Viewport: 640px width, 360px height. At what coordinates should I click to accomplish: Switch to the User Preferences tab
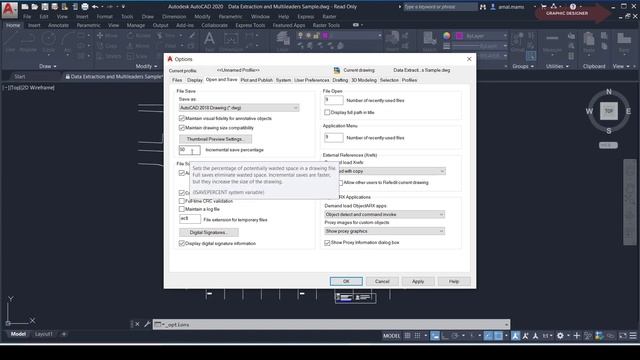(x=311, y=80)
